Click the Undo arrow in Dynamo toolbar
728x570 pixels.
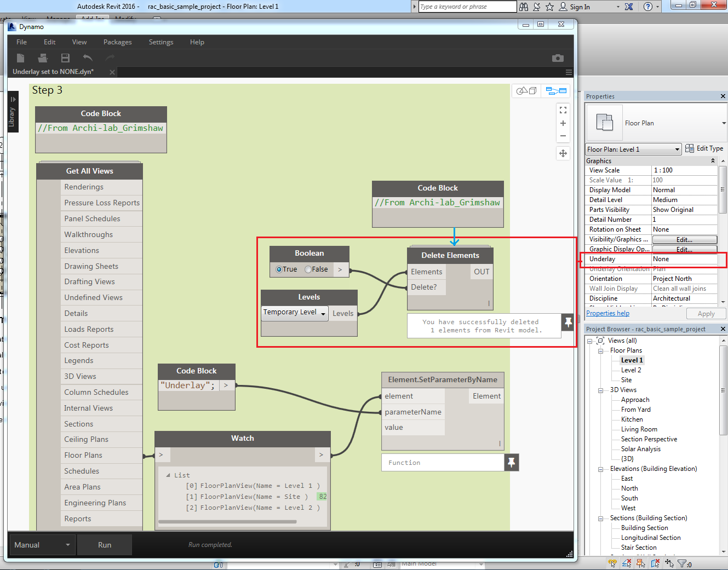[88, 57]
